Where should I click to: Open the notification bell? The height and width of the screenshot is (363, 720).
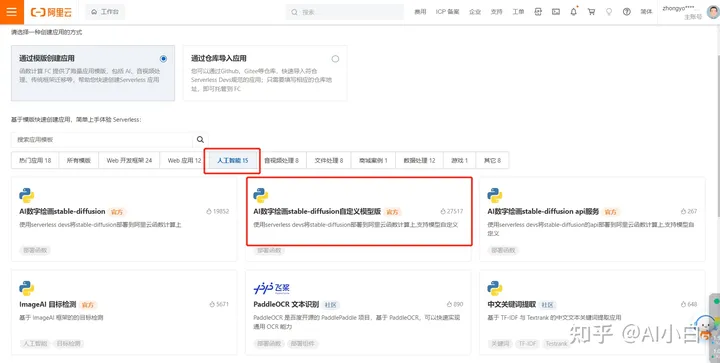[574, 12]
